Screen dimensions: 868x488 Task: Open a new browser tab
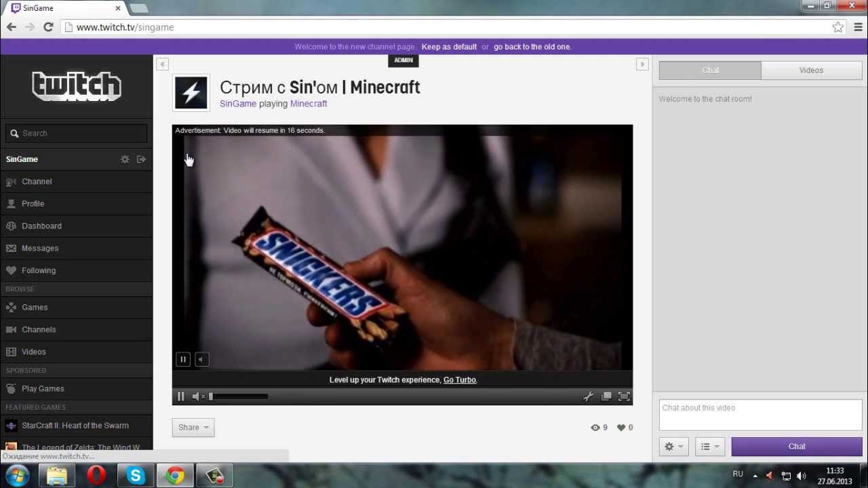point(138,9)
